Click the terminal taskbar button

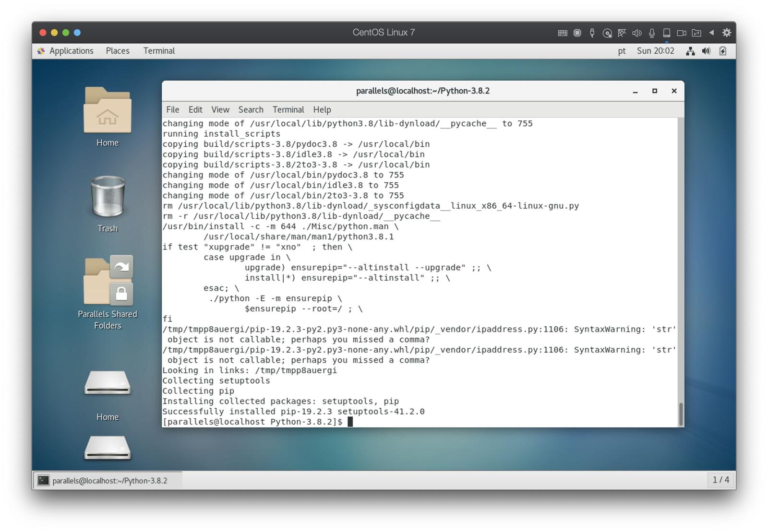pyautogui.click(x=108, y=480)
